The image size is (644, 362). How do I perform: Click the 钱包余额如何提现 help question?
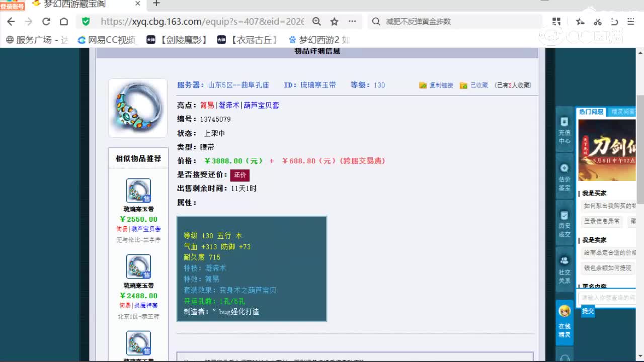[x=608, y=268]
